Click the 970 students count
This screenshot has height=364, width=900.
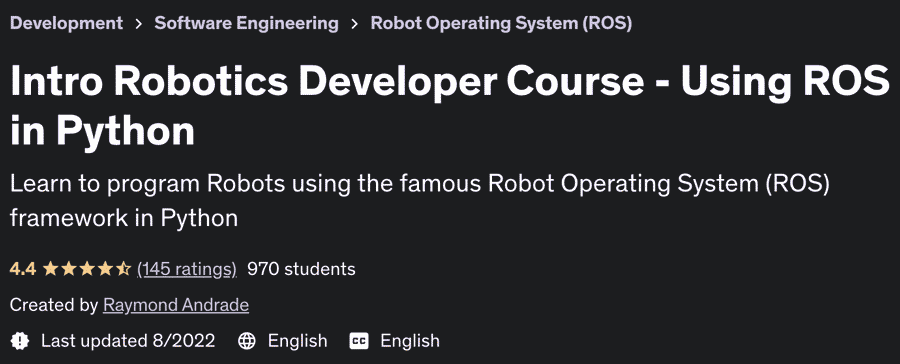click(301, 269)
